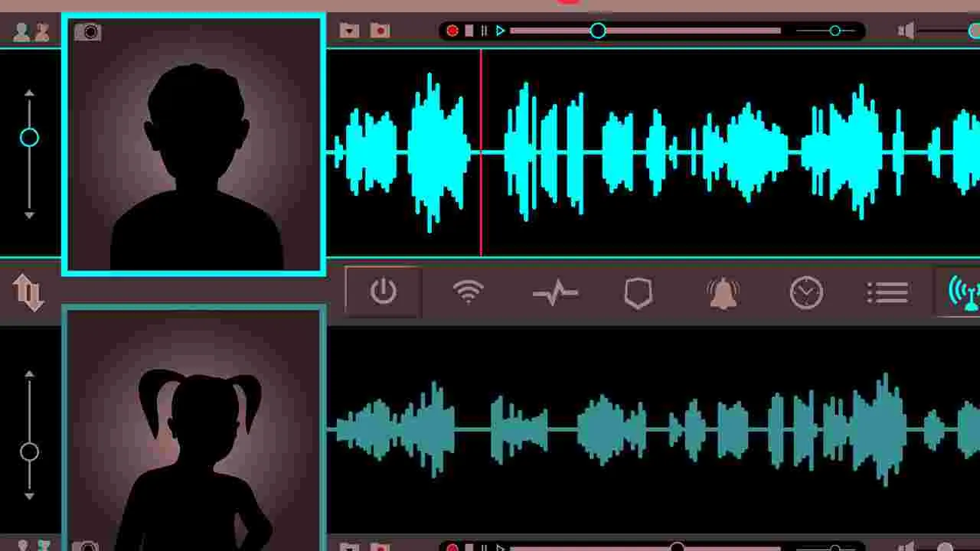Click the shield security icon

(x=639, y=292)
